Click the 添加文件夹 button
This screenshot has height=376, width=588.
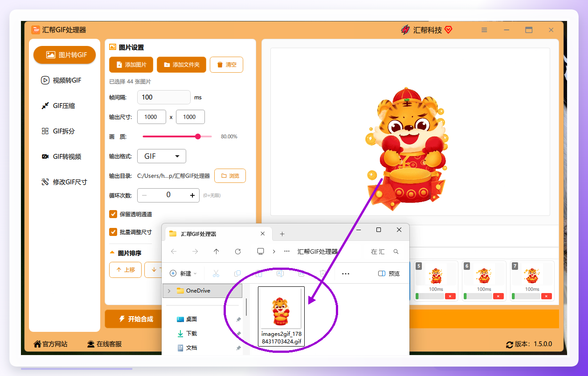(181, 65)
